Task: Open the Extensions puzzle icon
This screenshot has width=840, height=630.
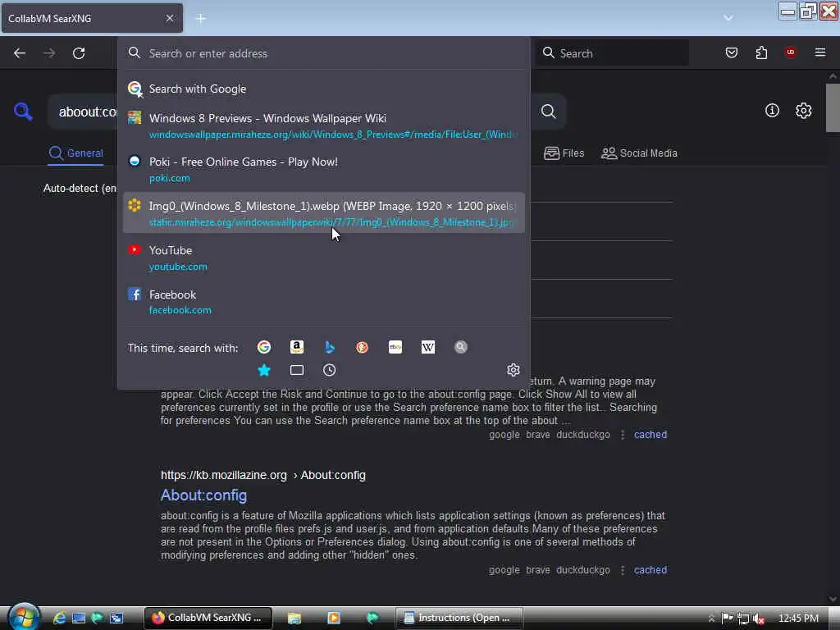Action: [x=761, y=52]
